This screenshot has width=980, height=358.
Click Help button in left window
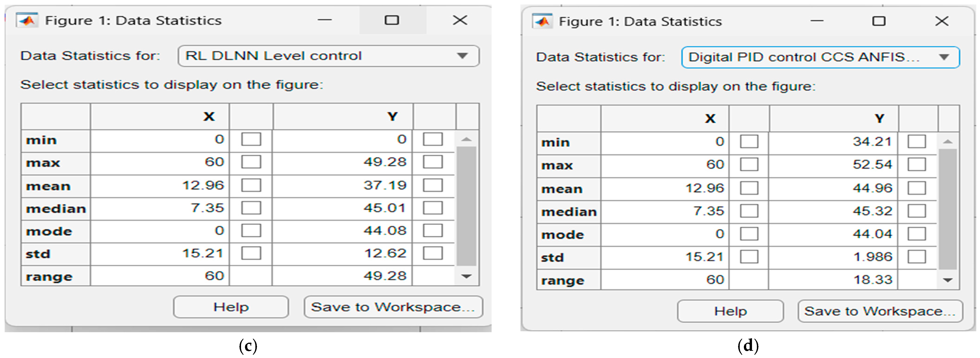(x=231, y=307)
